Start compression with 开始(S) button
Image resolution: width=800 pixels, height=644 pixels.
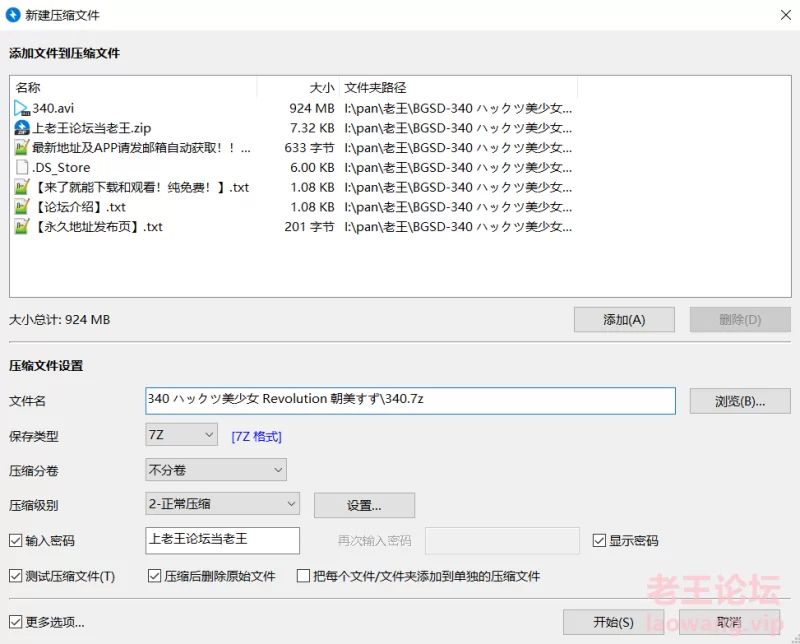pyautogui.click(x=613, y=622)
